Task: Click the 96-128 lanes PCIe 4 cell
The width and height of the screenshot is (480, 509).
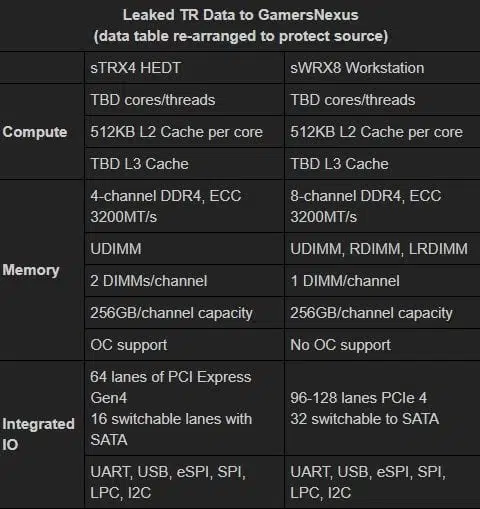Action: coord(382,408)
